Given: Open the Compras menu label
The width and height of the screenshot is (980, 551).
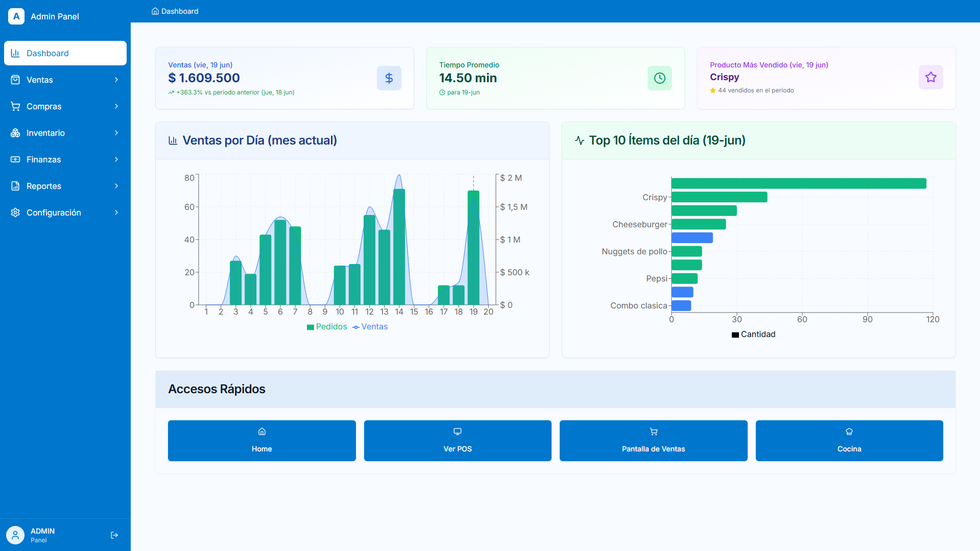Looking at the screenshot, I should (x=44, y=106).
